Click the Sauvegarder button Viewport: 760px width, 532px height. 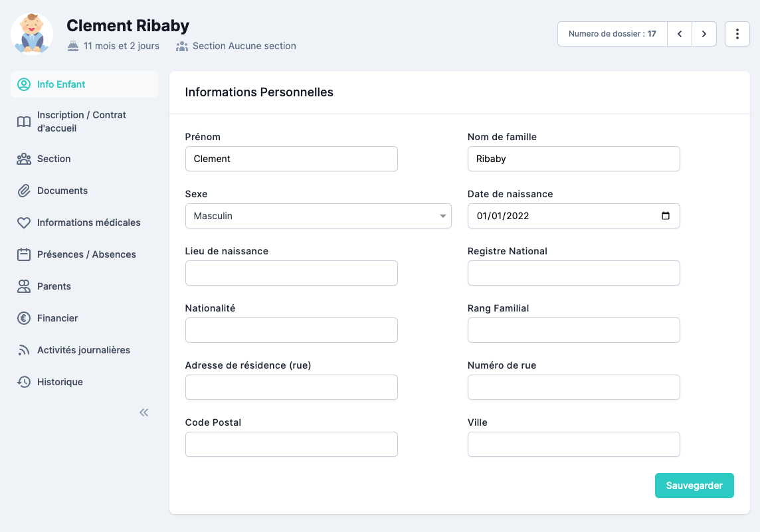point(694,486)
